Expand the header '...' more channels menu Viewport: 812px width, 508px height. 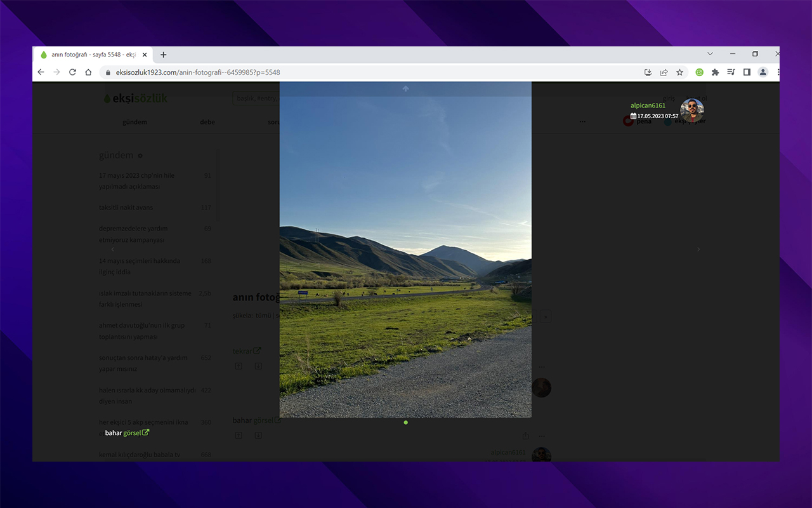[582, 121]
